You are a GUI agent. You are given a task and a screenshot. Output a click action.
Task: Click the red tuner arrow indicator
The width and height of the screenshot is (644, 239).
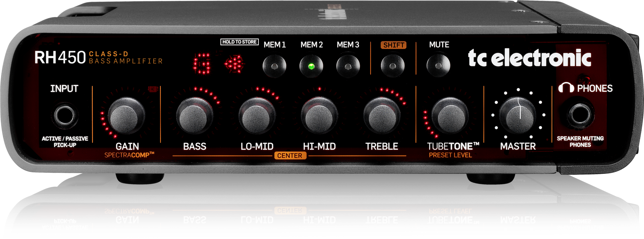(234, 64)
